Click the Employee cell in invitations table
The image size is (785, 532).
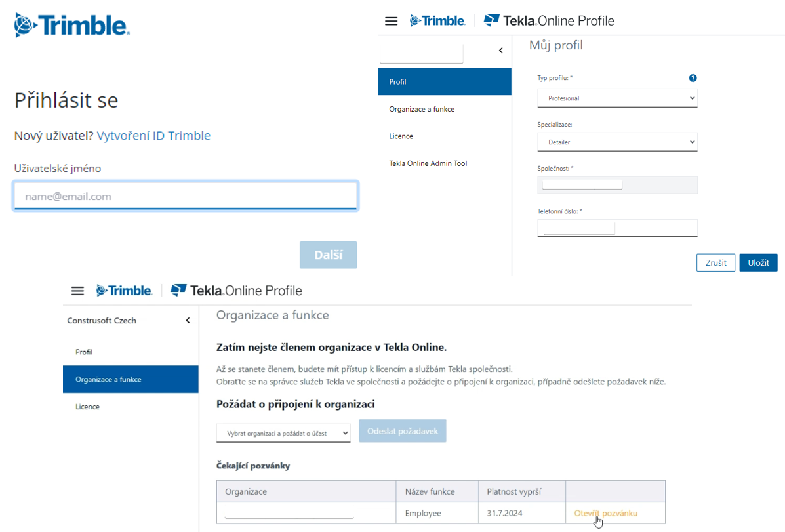pos(437,513)
